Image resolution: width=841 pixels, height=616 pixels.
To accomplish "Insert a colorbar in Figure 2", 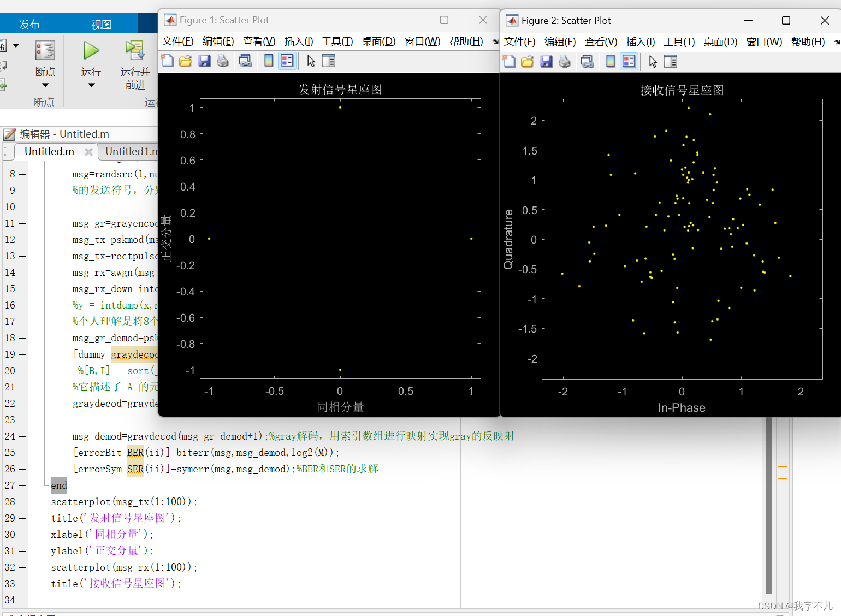I will 610,61.
